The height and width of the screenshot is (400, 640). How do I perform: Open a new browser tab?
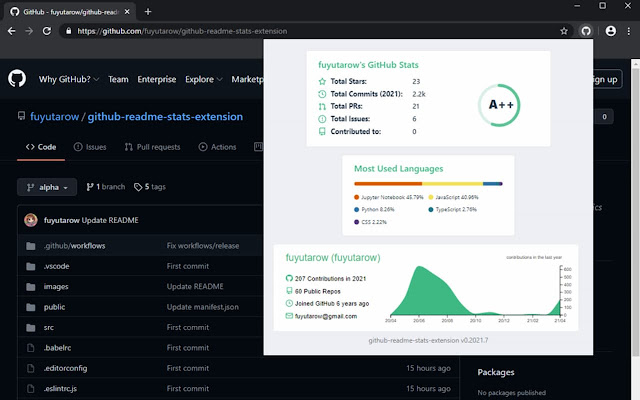(x=148, y=11)
